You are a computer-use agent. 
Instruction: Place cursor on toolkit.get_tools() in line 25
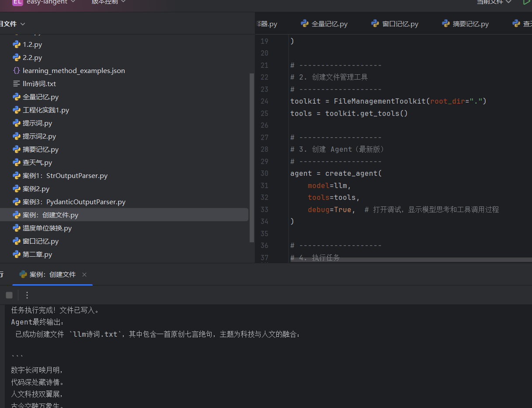pos(366,113)
